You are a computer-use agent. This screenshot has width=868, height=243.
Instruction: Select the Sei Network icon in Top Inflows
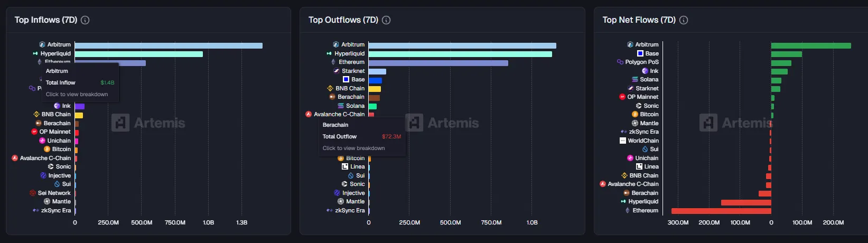point(33,193)
